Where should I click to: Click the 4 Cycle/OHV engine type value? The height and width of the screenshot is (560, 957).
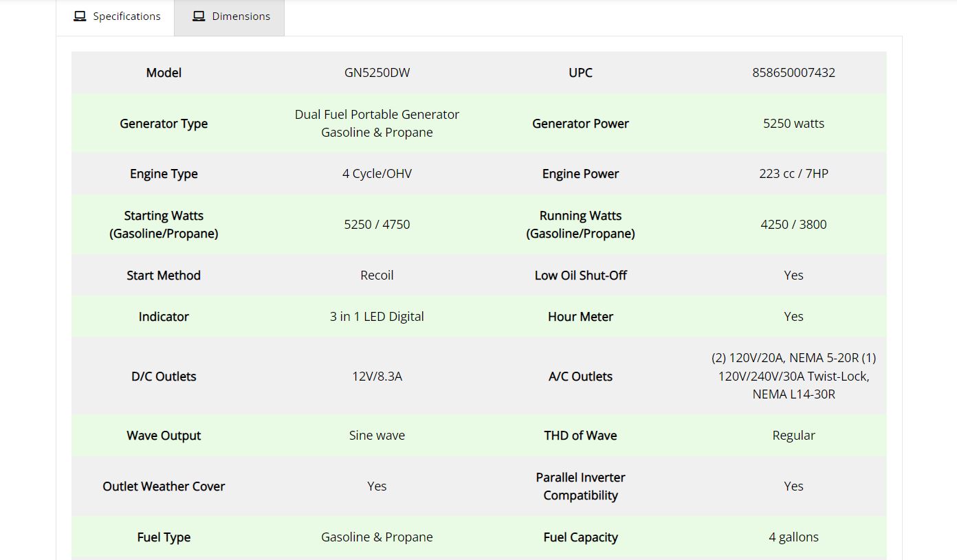point(377,174)
